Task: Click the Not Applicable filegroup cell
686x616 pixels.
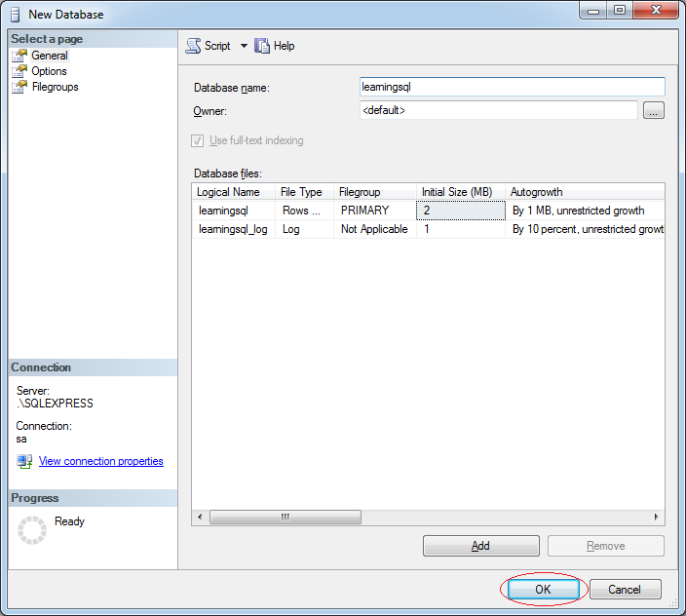Action: [x=375, y=229]
